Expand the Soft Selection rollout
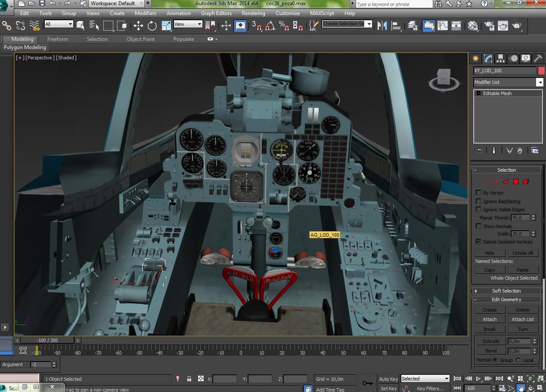This screenshot has height=392, width=546. (x=506, y=291)
